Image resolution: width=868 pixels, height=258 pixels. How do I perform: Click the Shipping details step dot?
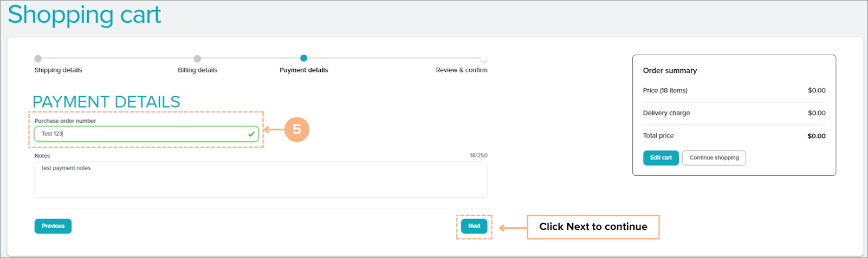(x=38, y=58)
